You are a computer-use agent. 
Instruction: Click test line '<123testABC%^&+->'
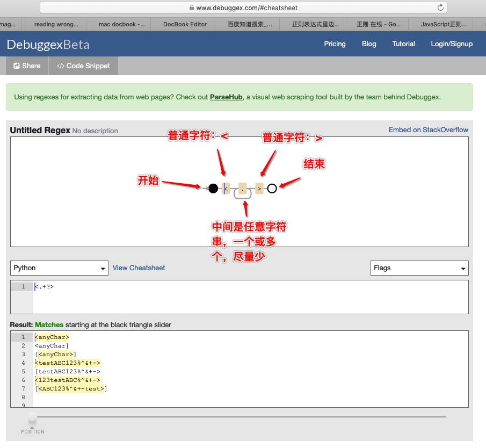67,380
